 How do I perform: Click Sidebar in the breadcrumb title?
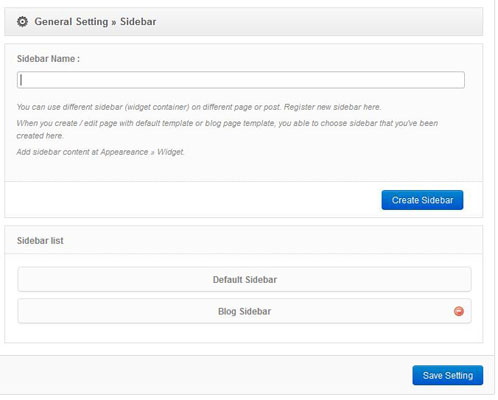tap(138, 22)
